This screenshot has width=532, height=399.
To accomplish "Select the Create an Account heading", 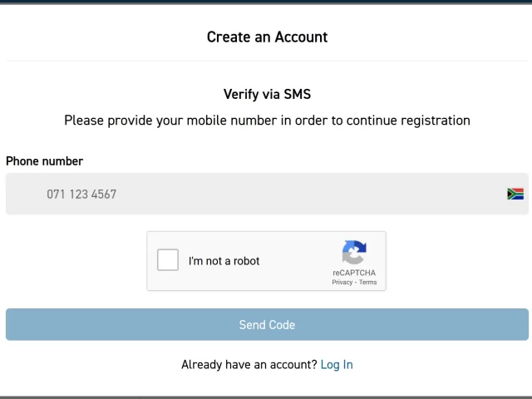I will pyautogui.click(x=267, y=37).
